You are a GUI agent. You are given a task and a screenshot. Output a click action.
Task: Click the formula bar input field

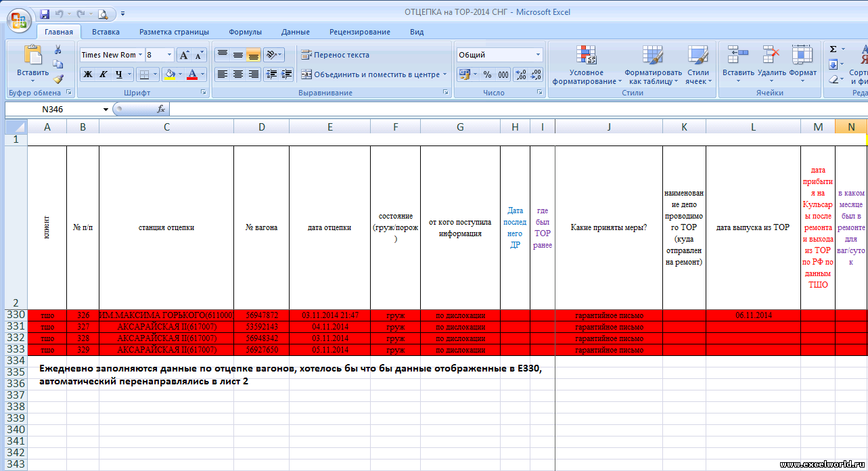click(x=518, y=109)
